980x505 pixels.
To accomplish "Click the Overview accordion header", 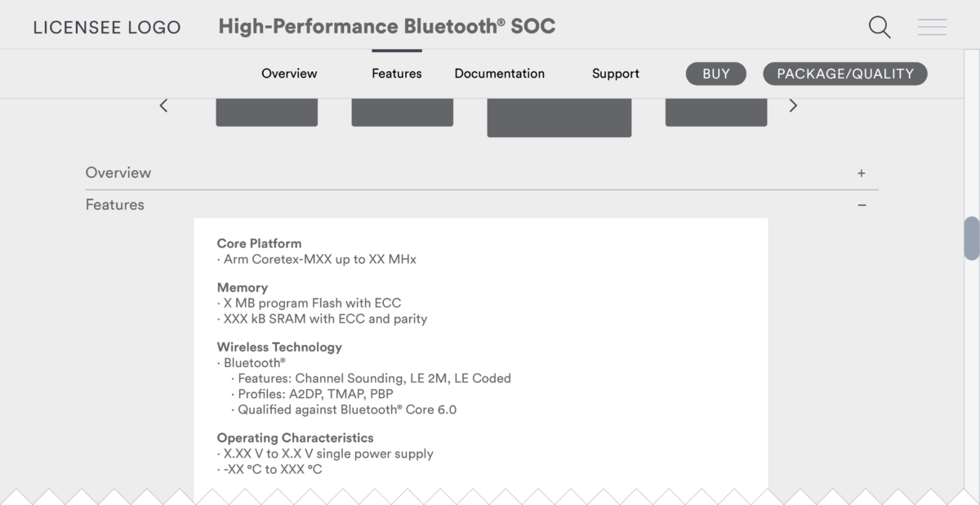I will [x=118, y=172].
